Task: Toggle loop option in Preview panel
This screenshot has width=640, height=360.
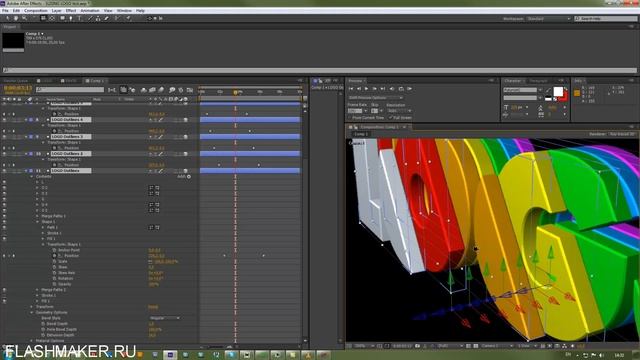Action: (401, 89)
